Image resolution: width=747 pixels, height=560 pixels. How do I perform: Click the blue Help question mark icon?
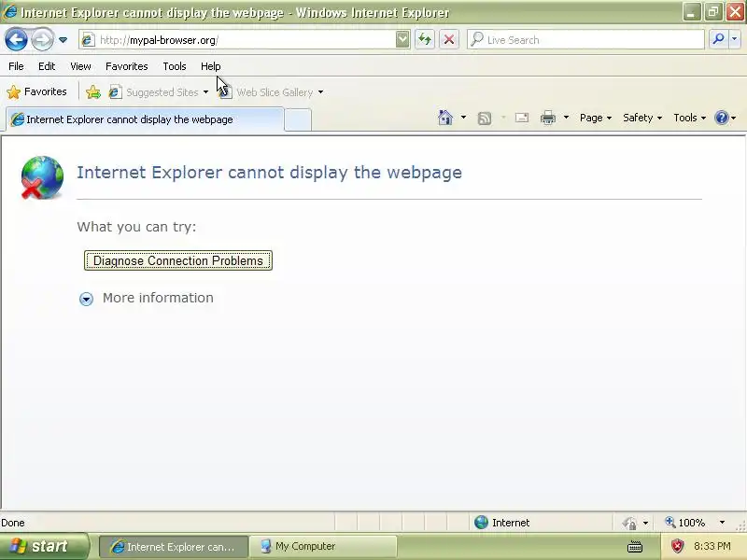722,118
